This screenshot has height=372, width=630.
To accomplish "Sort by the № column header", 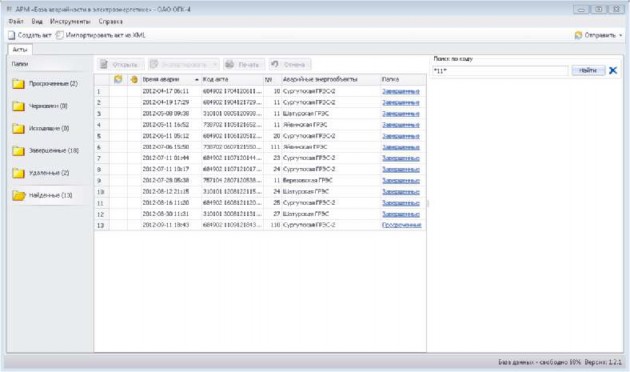I will [272, 80].
